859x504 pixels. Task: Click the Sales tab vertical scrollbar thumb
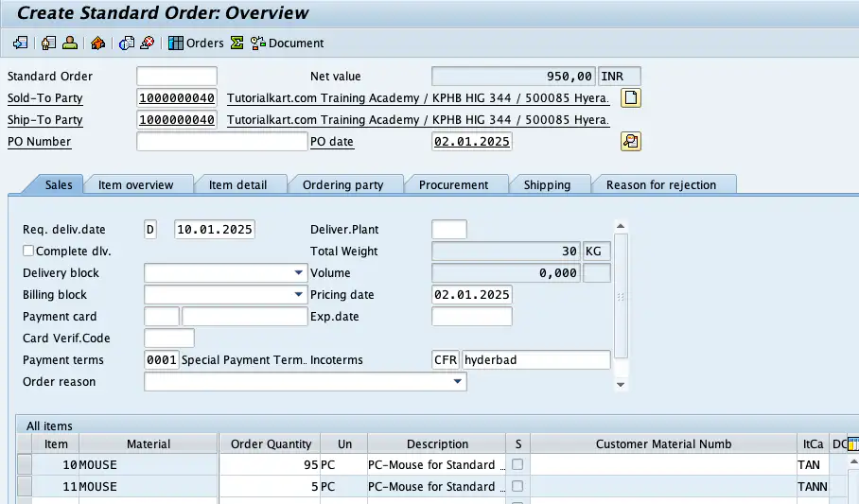621,296
